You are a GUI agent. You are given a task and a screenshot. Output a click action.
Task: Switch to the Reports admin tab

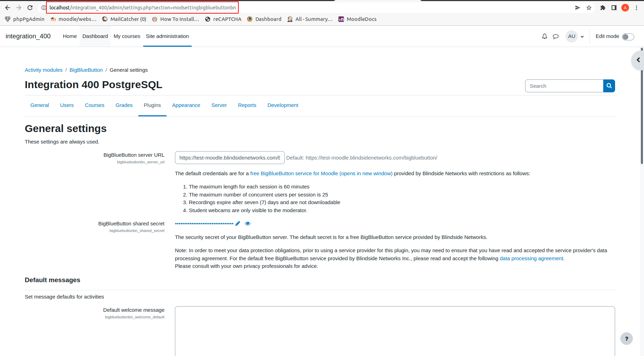[x=247, y=105]
